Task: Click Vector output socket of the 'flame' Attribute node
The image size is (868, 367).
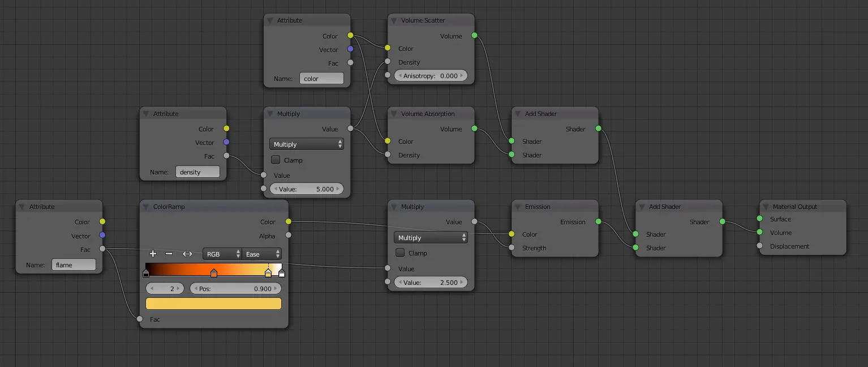Action: pos(102,236)
